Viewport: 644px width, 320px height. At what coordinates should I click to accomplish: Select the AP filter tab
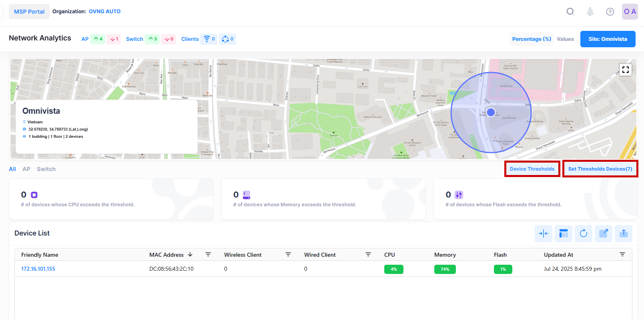(26, 169)
